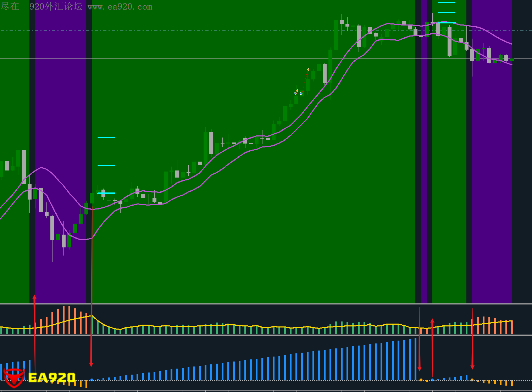Screen dimensions: 532x392
Task: Select the lower yellow triangle trade marker
Action: [297, 90]
